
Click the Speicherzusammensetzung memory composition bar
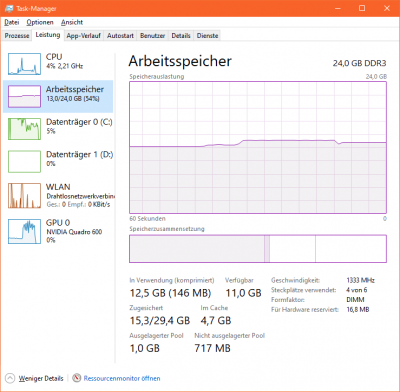[x=258, y=249]
